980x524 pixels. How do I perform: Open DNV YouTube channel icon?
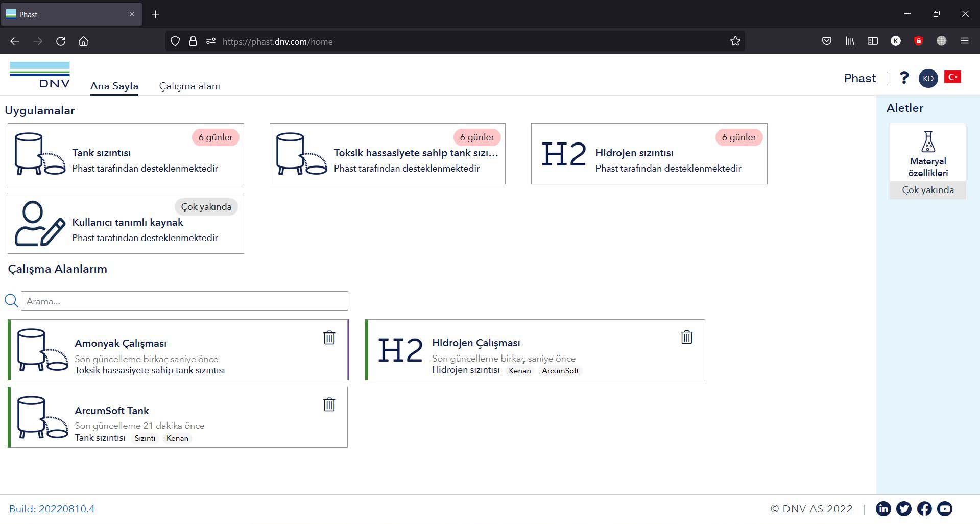click(945, 509)
